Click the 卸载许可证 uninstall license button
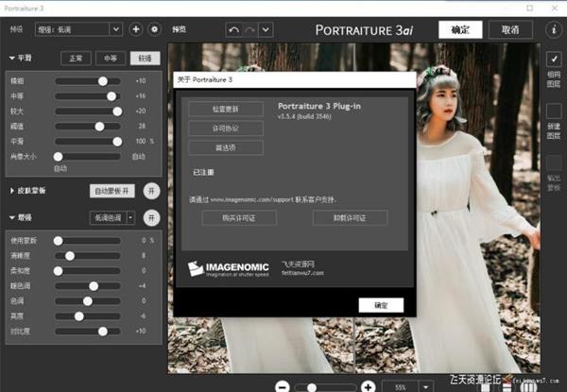 [x=350, y=218]
